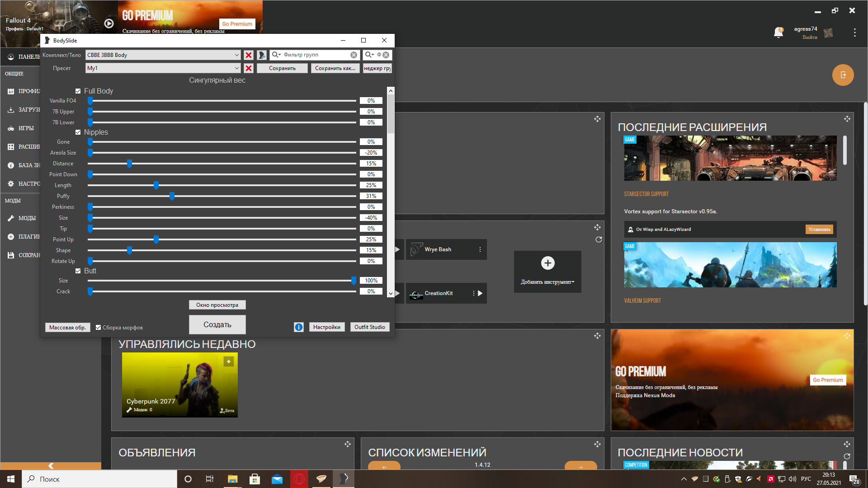Screen dimensions: 868x488
Task: Refresh the tools dashlet
Action: coord(599,239)
